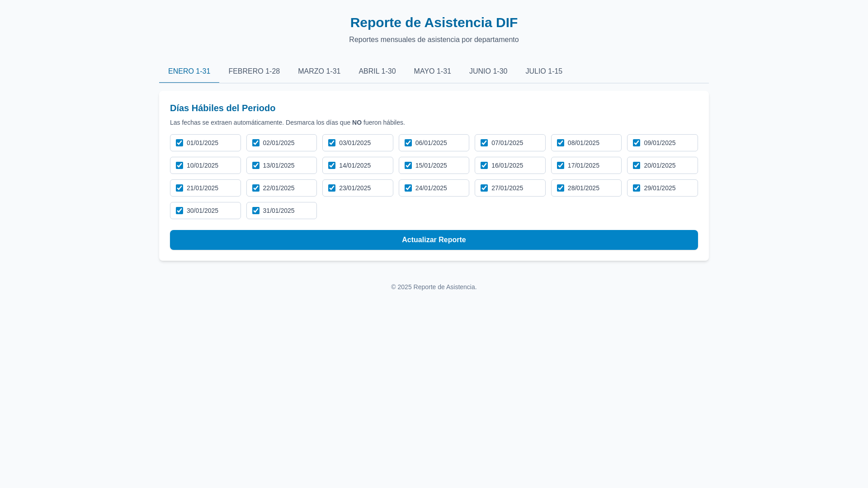The height and width of the screenshot is (488, 868).
Task: Uncheck the 14/01/2025 checkbox
Action: click(x=332, y=165)
